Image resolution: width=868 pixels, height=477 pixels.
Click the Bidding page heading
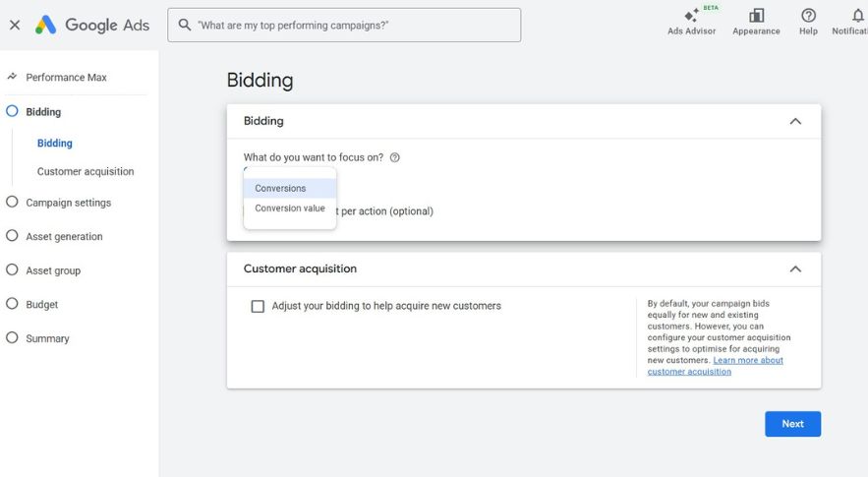(260, 81)
